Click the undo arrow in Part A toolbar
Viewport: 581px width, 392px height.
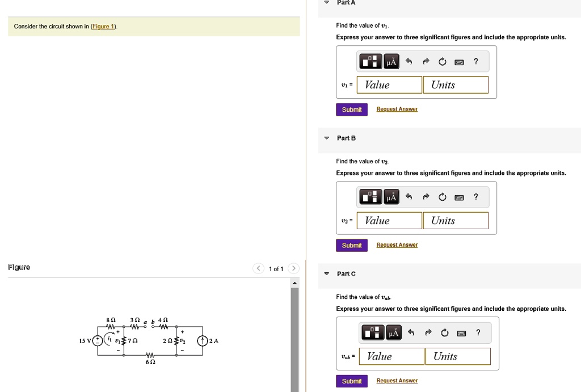coord(409,61)
